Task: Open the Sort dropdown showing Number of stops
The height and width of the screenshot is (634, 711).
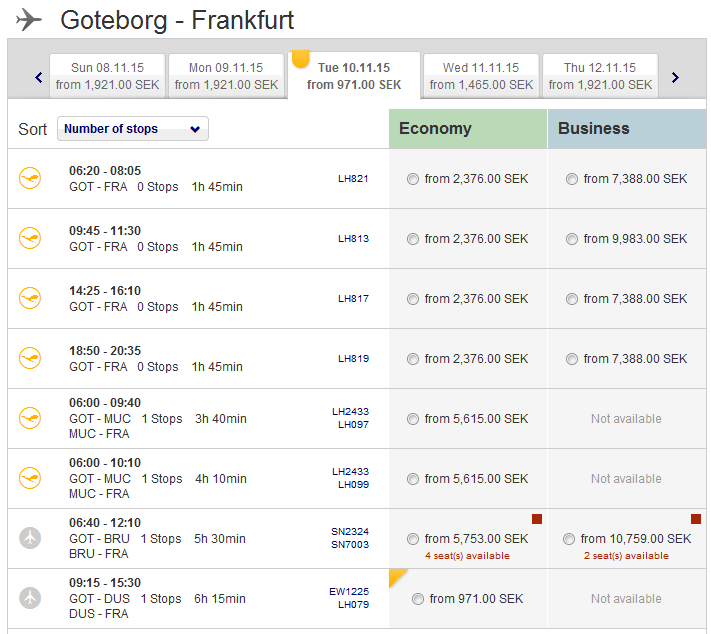Action: point(133,129)
